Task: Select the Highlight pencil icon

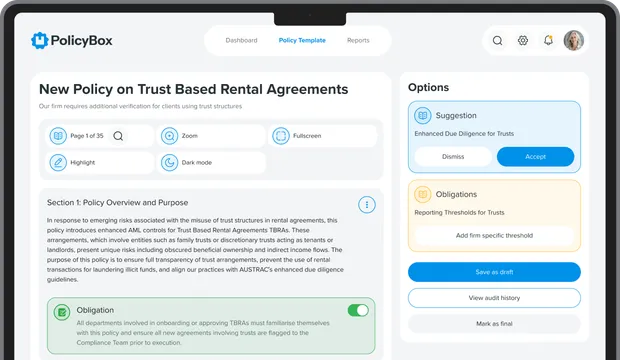Action: pos(58,163)
